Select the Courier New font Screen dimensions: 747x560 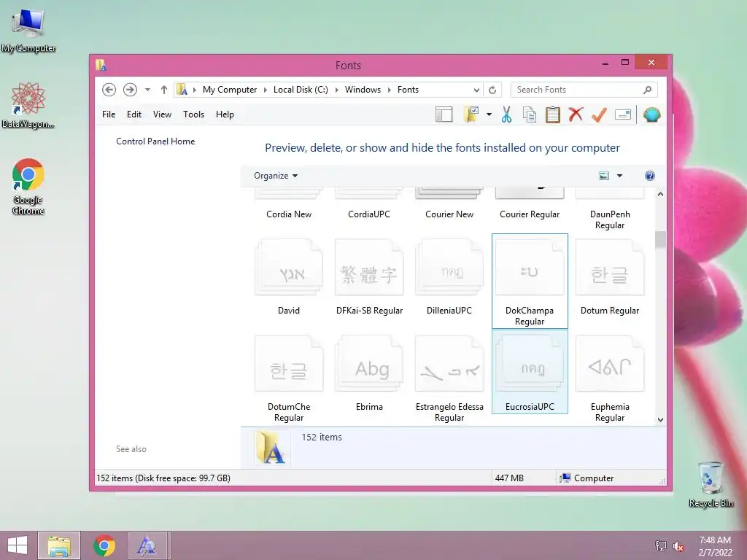coord(449,214)
